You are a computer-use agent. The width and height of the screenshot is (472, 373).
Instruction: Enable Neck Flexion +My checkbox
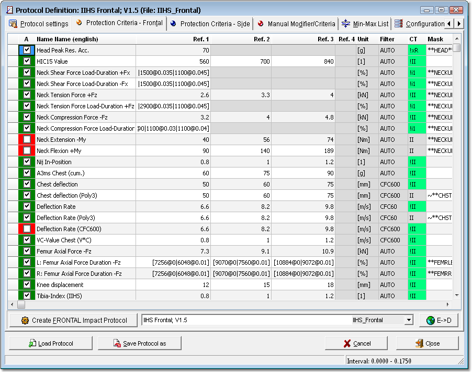(27, 151)
